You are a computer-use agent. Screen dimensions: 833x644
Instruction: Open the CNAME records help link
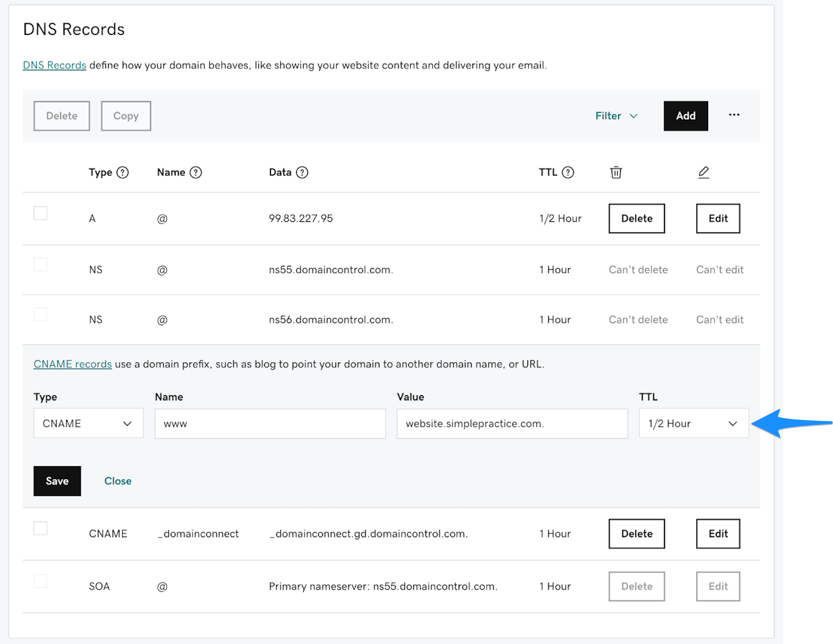pos(73,364)
